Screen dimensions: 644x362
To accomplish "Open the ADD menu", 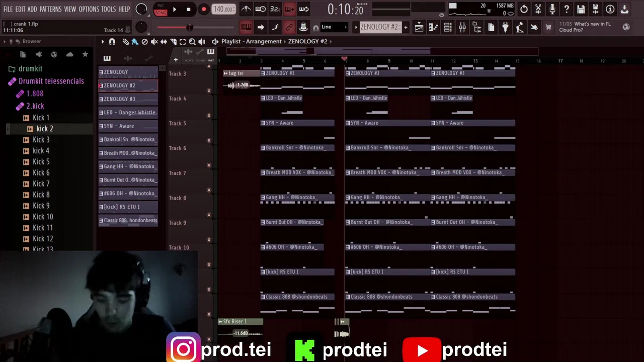I will 32,9.
